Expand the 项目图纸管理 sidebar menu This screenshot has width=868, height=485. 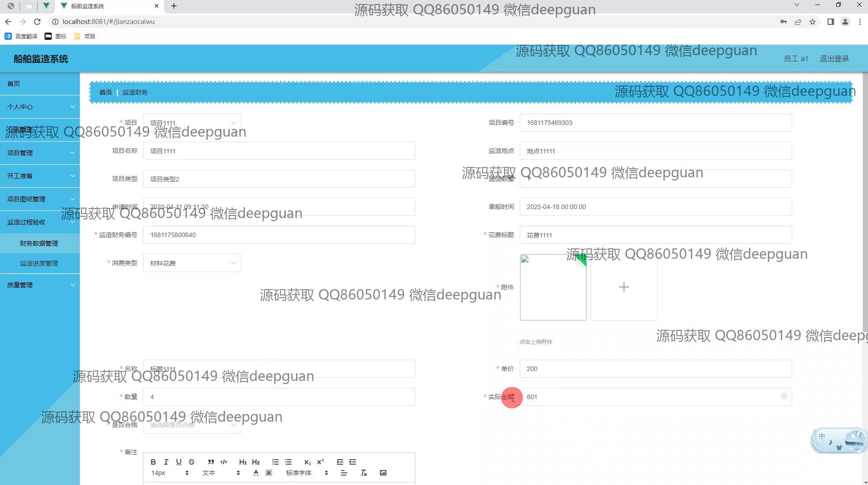[40, 199]
